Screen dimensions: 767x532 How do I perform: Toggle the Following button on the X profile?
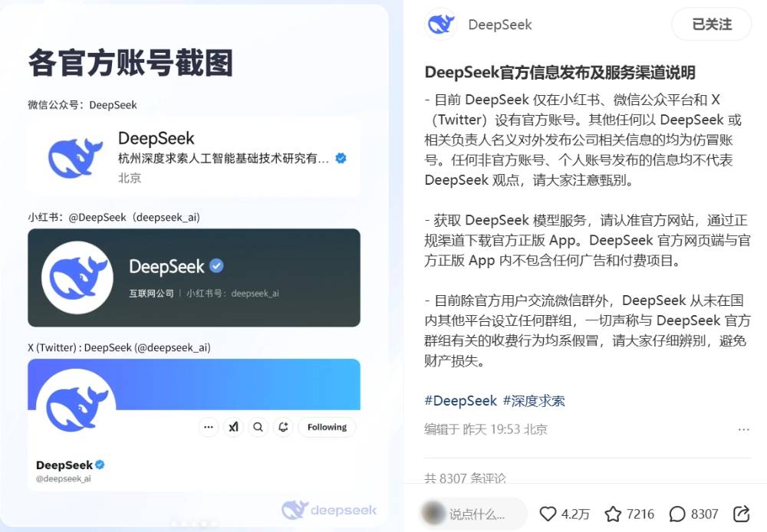[x=327, y=427]
